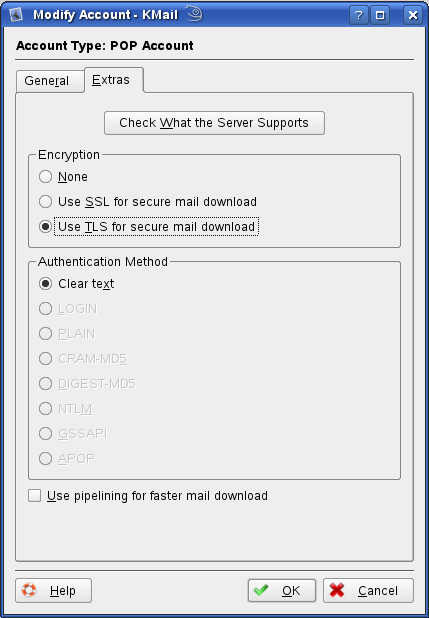Enable pipelining for faster mail download

coord(148,495)
